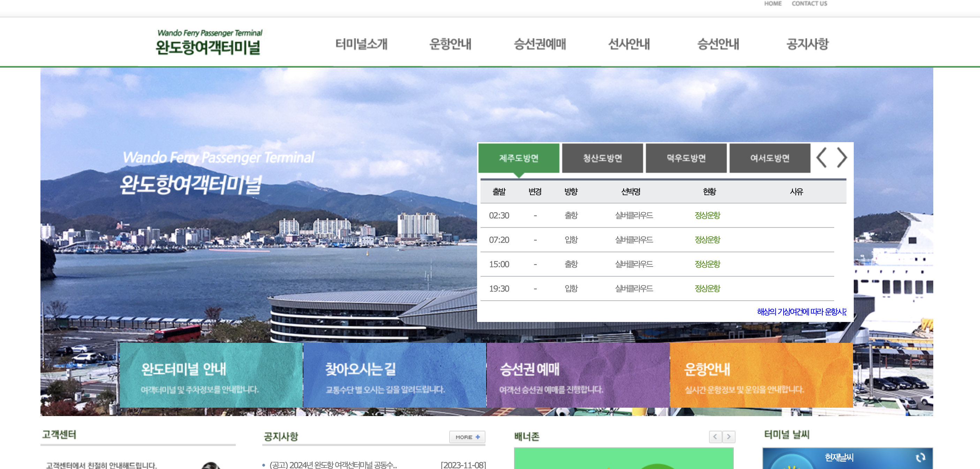Open the 터미널소개 menu

pyautogui.click(x=361, y=44)
